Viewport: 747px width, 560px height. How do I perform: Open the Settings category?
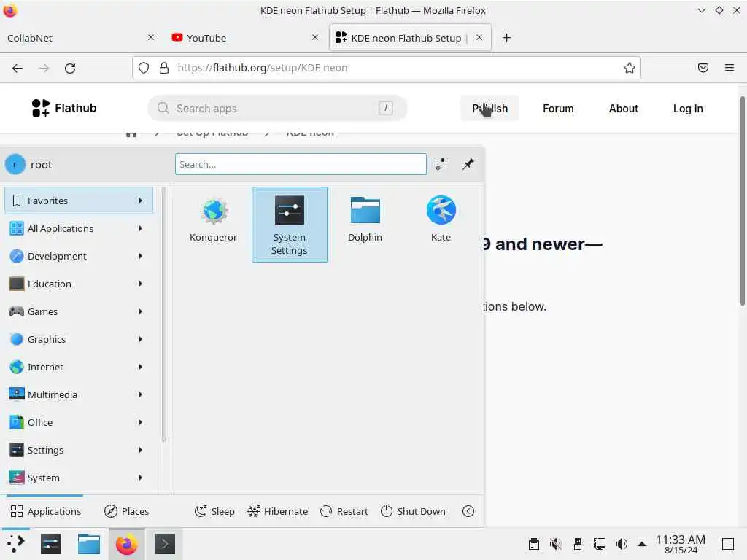coord(79,449)
